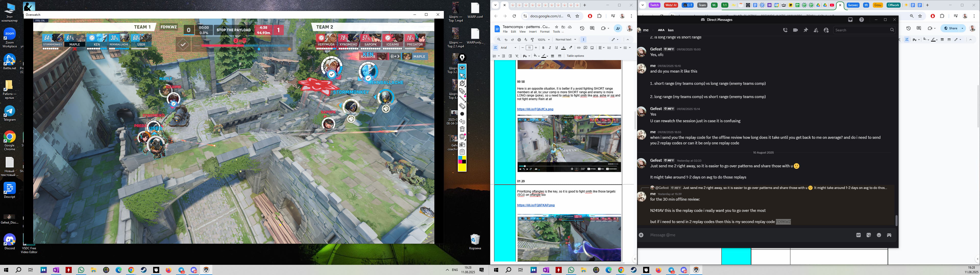Open Discord inbox icon
The height and width of the screenshot is (275, 980).
(x=850, y=20)
